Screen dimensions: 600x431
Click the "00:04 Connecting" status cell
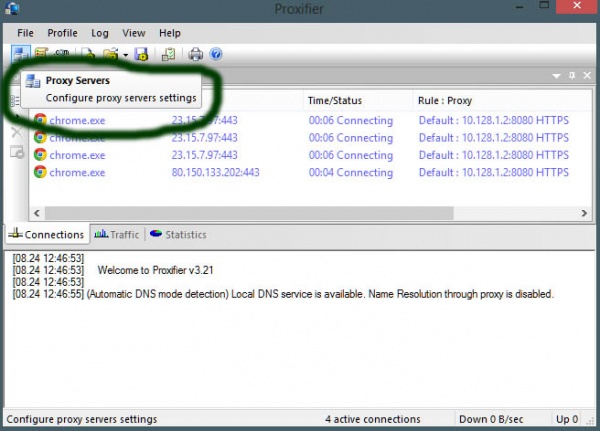(351, 173)
